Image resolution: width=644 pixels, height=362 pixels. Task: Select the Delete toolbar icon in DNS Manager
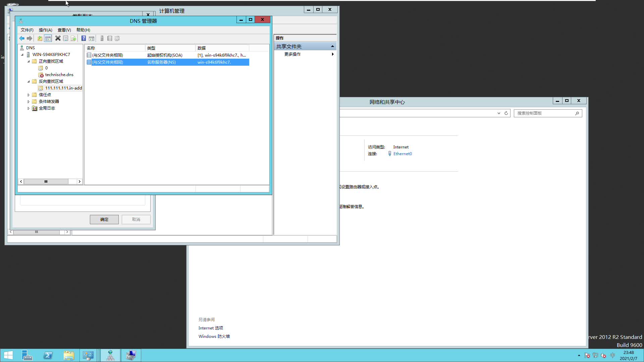pyautogui.click(x=58, y=38)
